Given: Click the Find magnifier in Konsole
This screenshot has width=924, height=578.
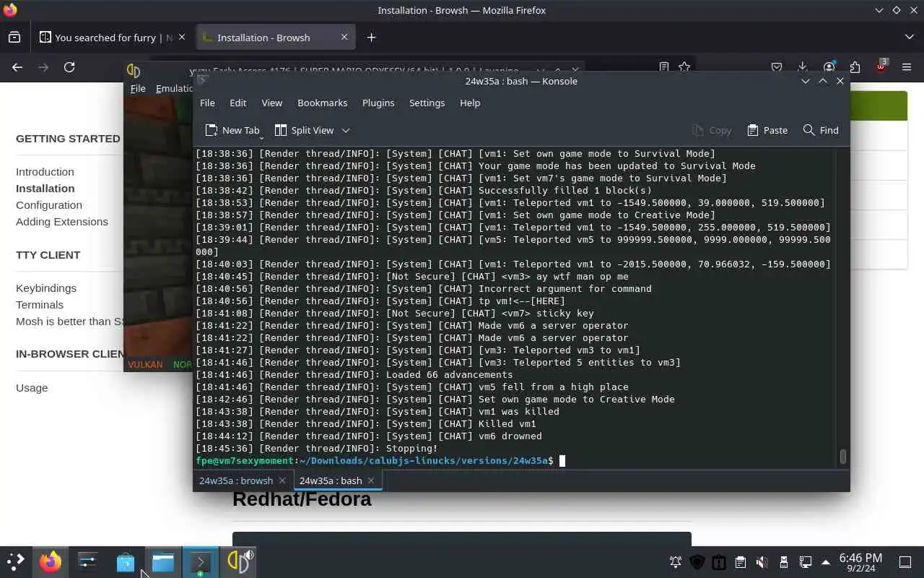Looking at the screenshot, I should [809, 130].
